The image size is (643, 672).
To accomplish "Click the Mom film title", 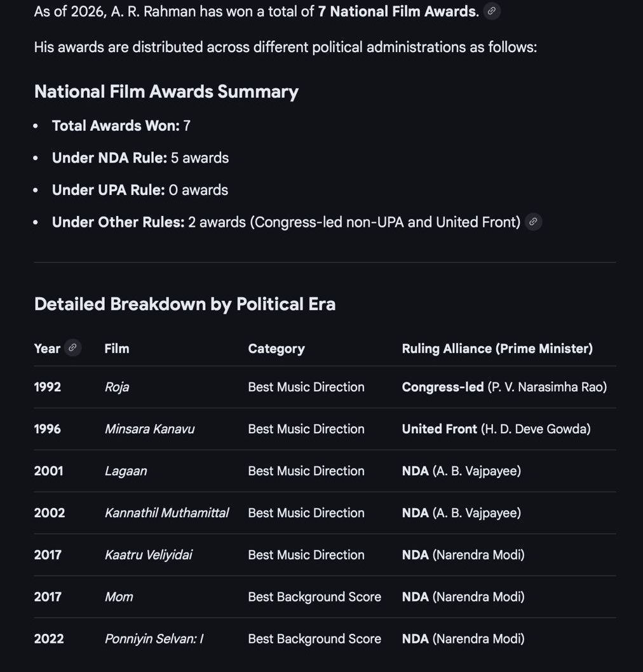I will tap(119, 597).
